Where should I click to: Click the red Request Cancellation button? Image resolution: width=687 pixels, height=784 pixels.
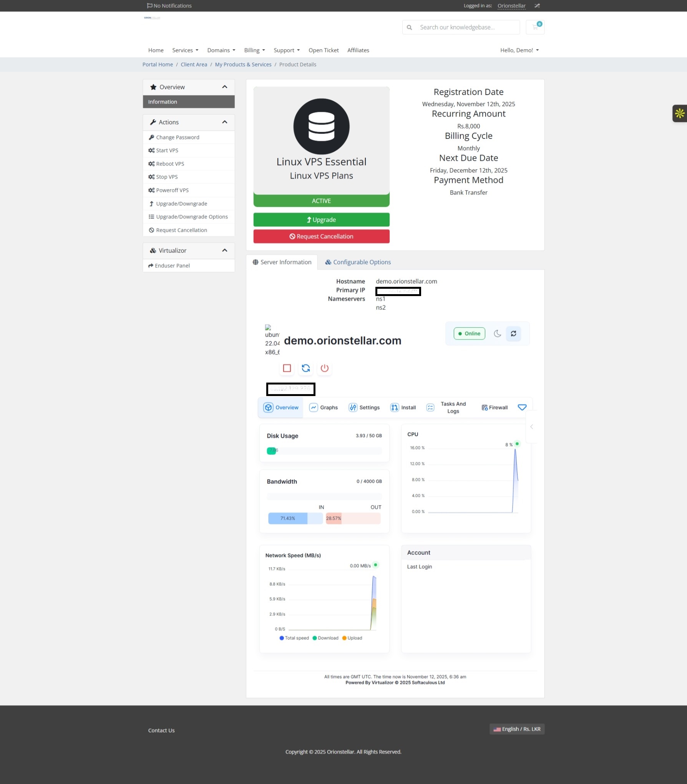321,236
